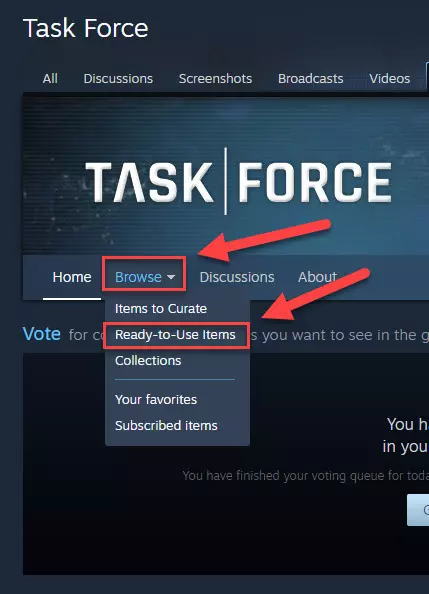Switch to Screenshots tab
429x594 pixels.
pyautogui.click(x=215, y=78)
